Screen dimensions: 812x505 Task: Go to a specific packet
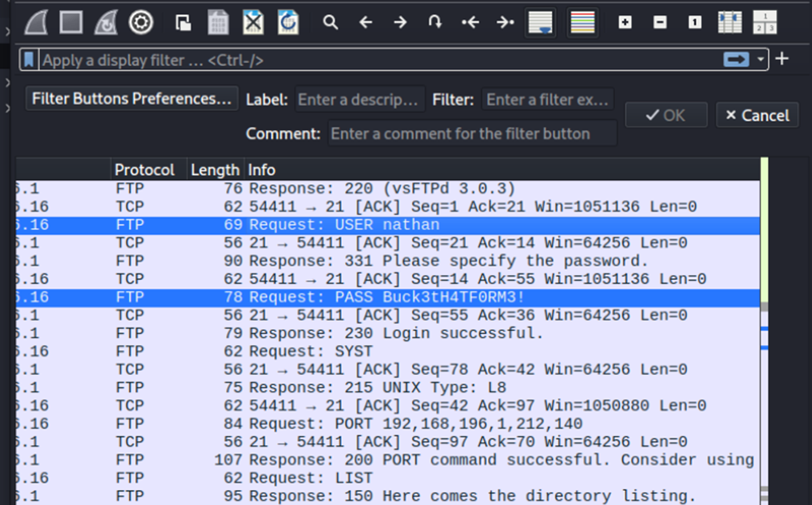435,22
